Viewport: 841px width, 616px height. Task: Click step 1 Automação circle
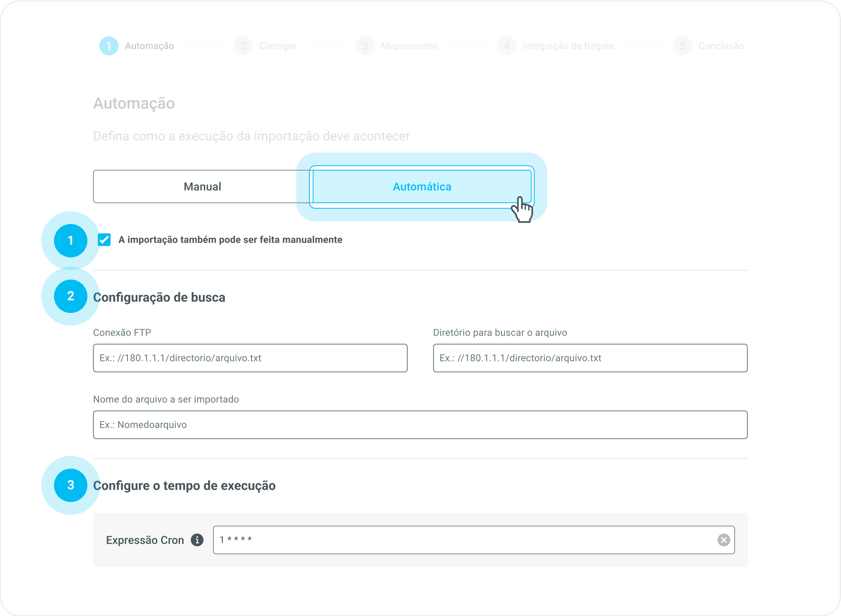108,46
